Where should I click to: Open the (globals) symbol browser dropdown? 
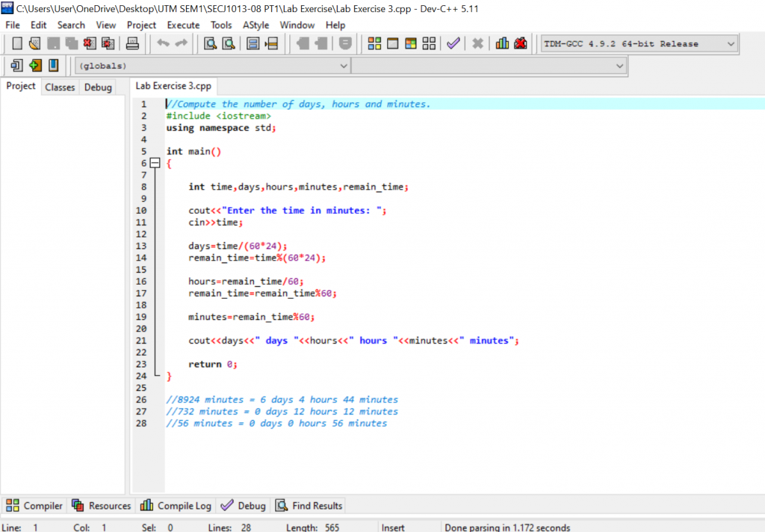coord(343,65)
